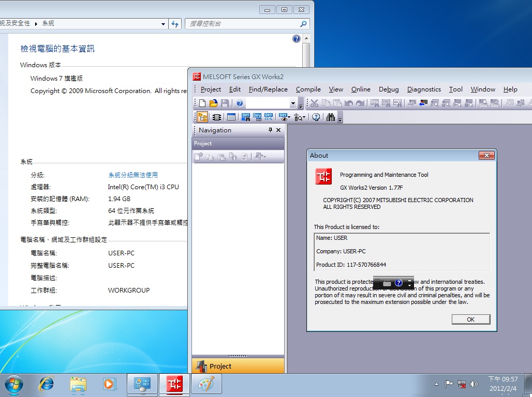Screen dimensions: 532x397
Task: Open the device monitor eye icon
Action: tap(283, 117)
